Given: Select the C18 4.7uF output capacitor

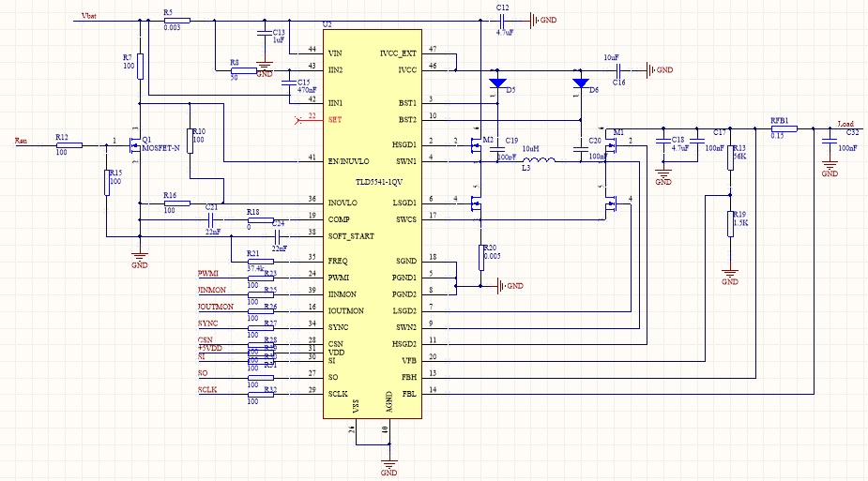Looking at the screenshot, I should [x=663, y=141].
